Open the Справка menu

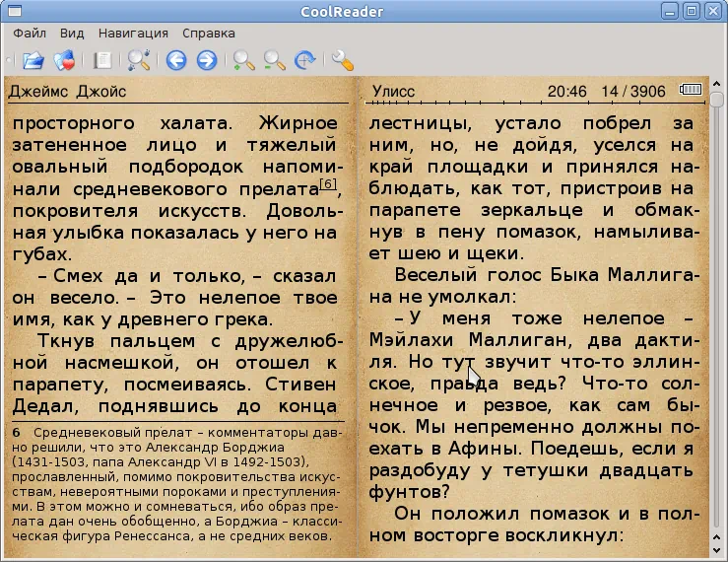pos(209,33)
